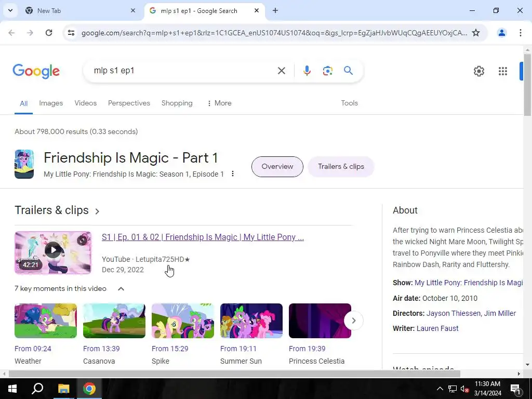Open the Google apps grid icon
Screen dimensions: 532x399
coord(502,71)
